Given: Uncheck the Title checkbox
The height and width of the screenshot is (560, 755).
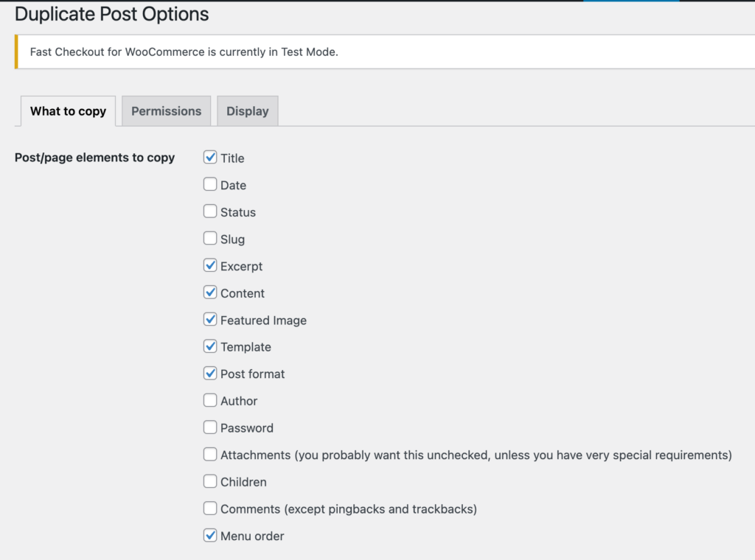Looking at the screenshot, I should (x=210, y=157).
